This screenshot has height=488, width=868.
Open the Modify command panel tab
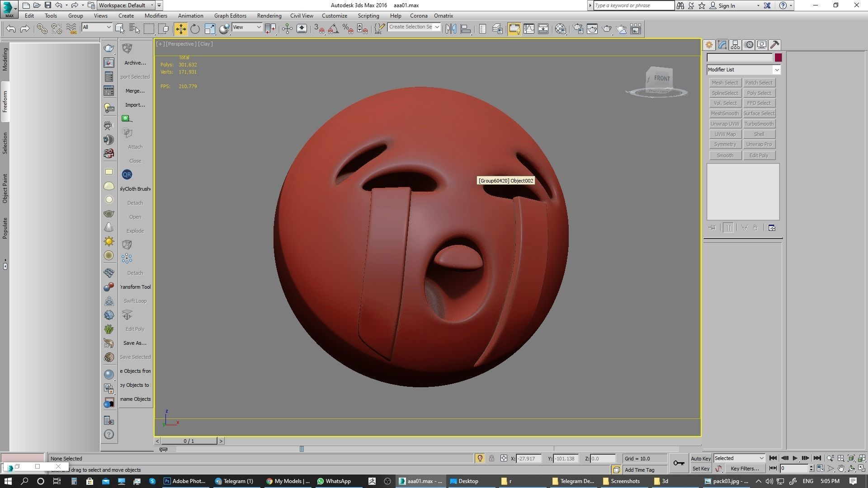click(x=722, y=45)
